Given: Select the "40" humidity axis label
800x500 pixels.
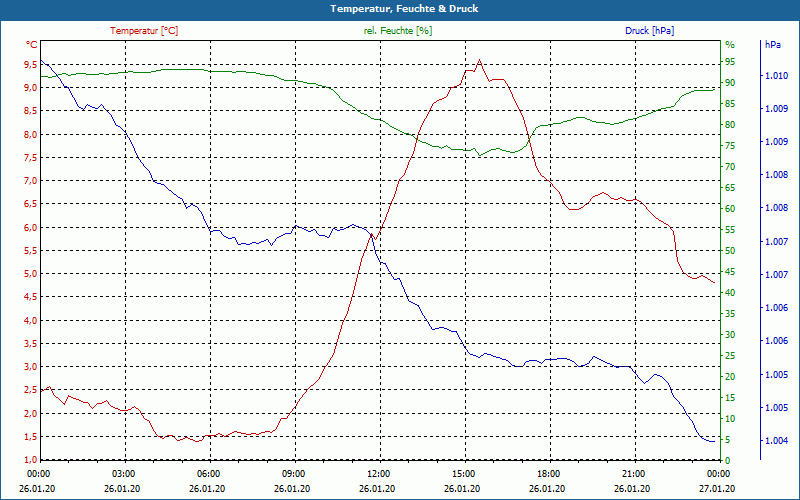Looking at the screenshot, I should [x=730, y=293].
